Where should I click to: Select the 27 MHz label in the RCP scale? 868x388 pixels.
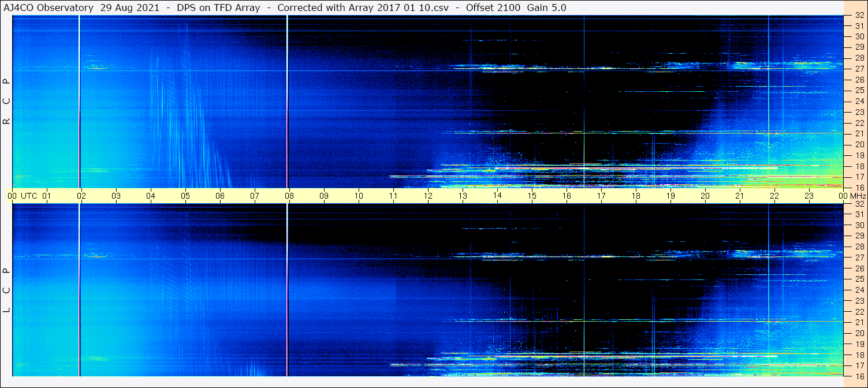[859, 69]
